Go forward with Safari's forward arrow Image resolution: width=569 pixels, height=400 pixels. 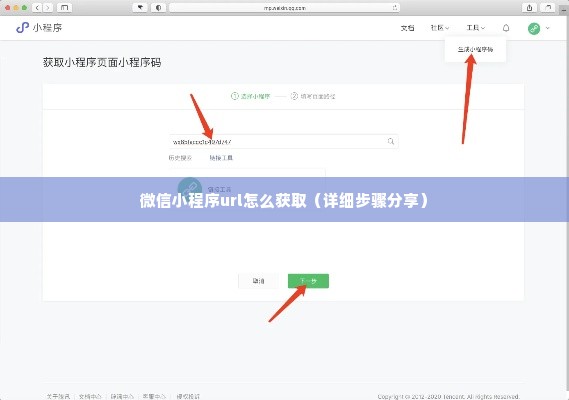pyautogui.click(x=48, y=7)
